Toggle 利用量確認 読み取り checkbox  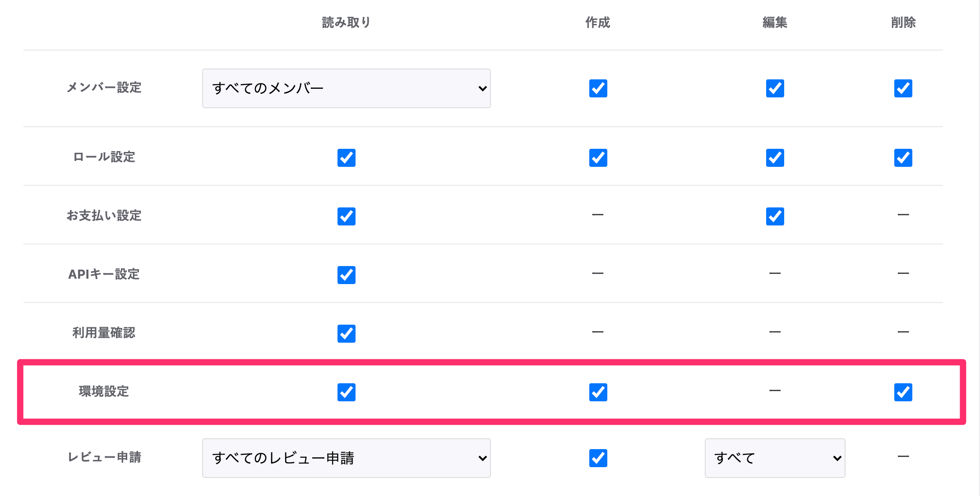[x=346, y=334]
